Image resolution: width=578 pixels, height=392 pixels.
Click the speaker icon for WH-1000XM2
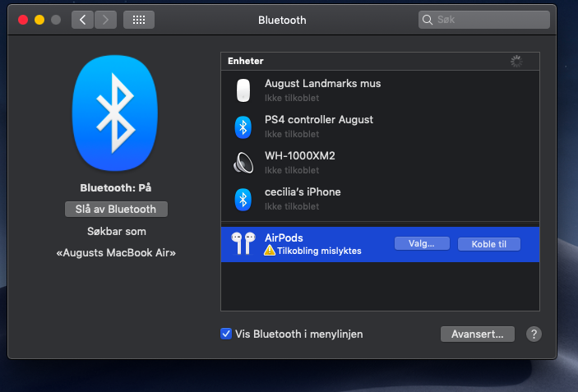click(x=243, y=163)
